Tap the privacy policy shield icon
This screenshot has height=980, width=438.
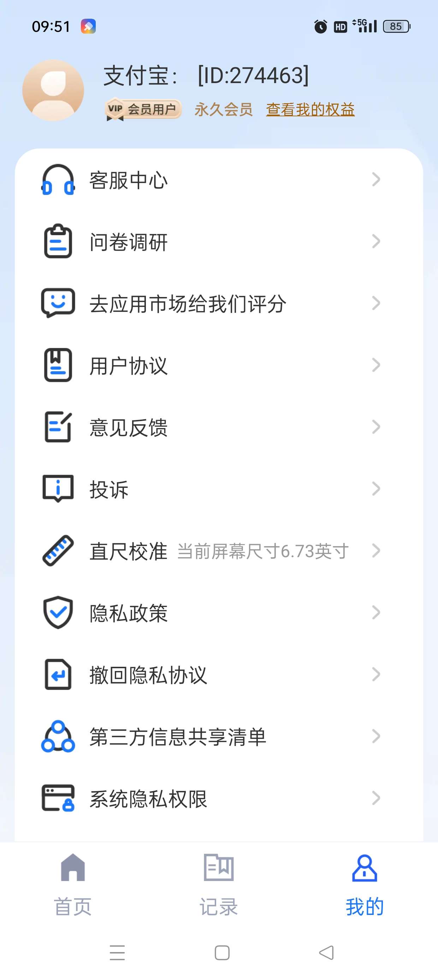point(58,612)
